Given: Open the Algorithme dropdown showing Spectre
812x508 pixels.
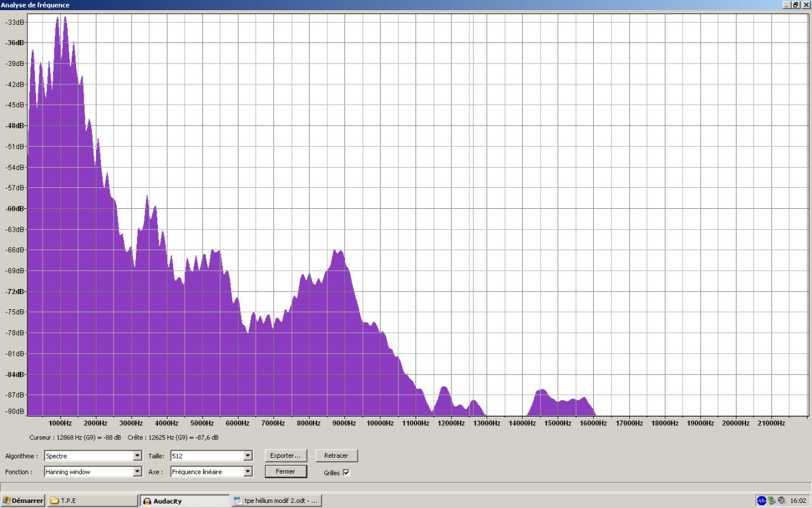Looking at the screenshot, I should [93, 456].
